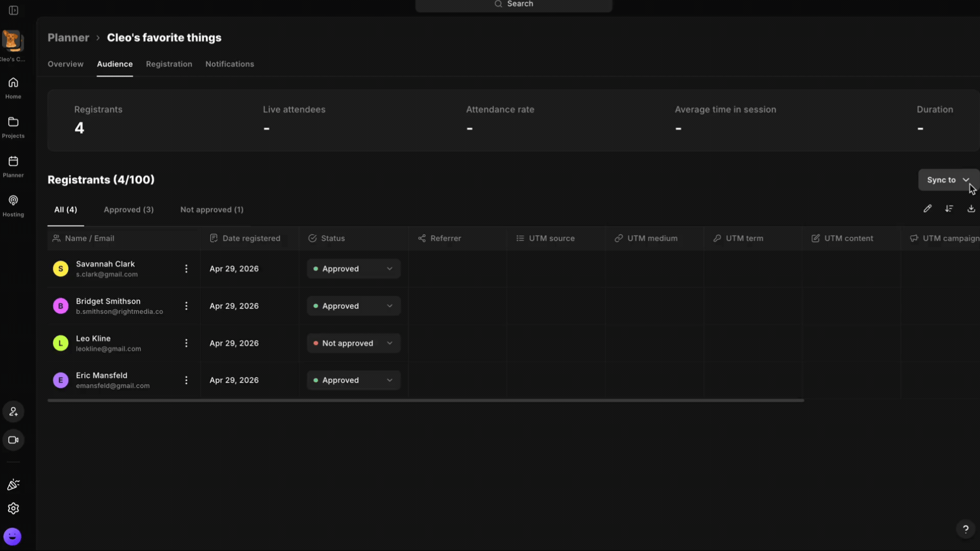The width and height of the screenshot is (980, 551).
Task: Download the registrants list with the download icon
Action: coord(971,209)
